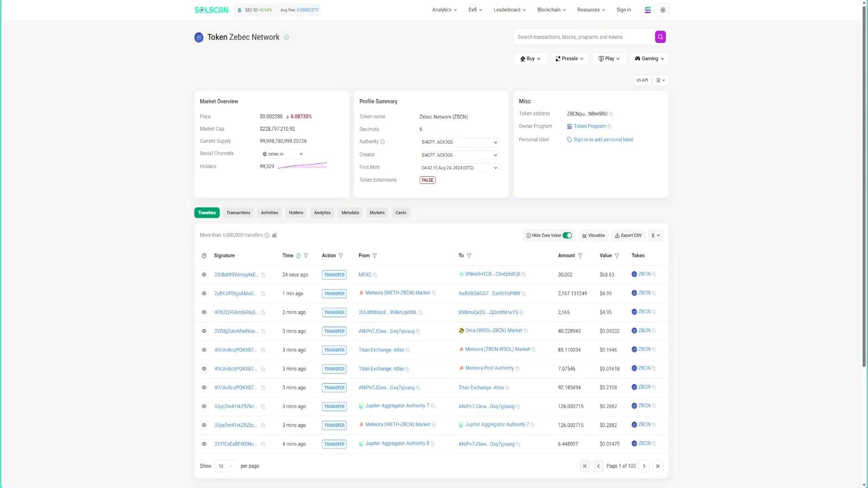Copy the ZBCNpu...NRm9RU token address
The image size is (868, 488).
pos(611,114)
